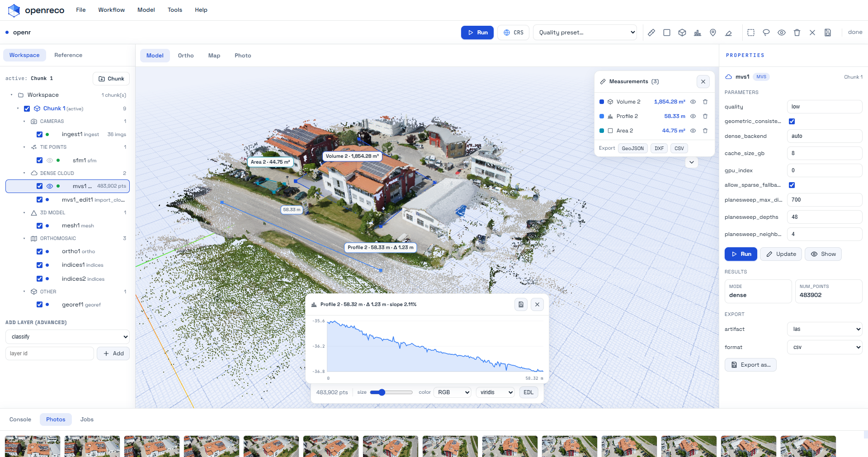Click the toolbar eye visibility icon
This screenshot has height=457, width=868.
pos(782,33)
